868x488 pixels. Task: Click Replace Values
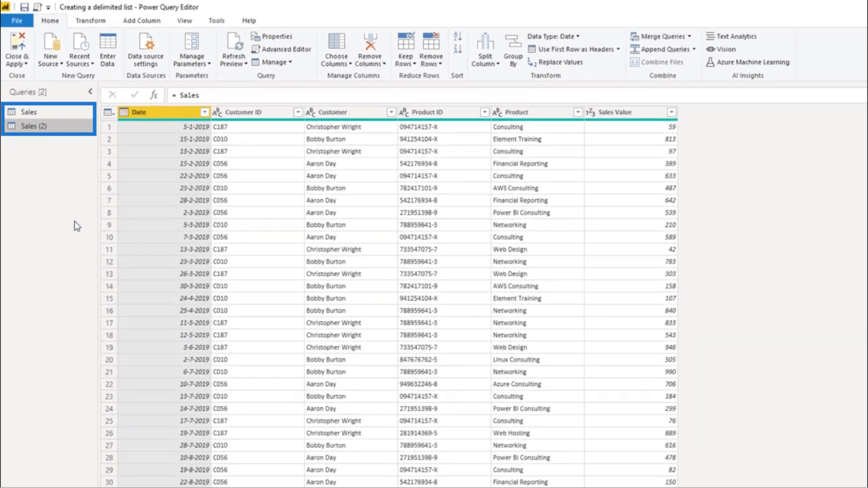pos(555,62)
